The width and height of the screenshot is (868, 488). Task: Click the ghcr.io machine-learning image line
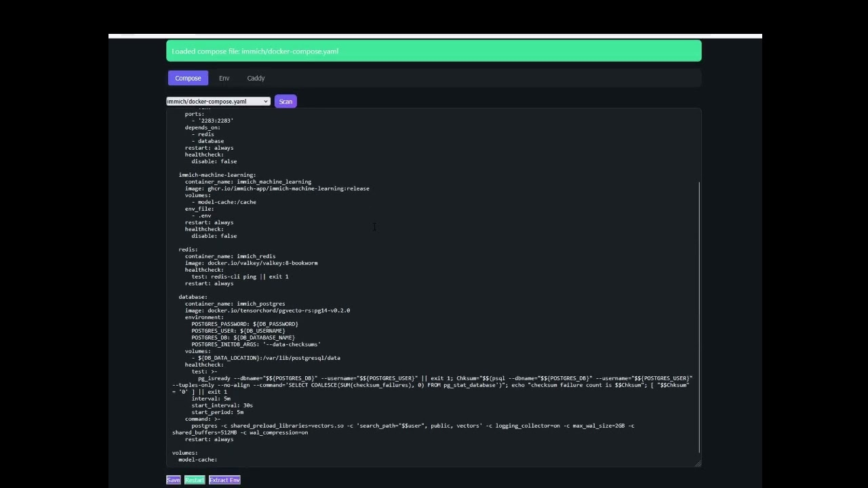[277, 188]
